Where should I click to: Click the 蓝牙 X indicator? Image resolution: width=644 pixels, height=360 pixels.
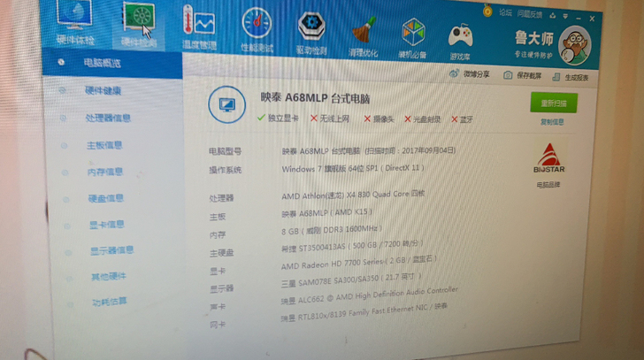point(462,119)
